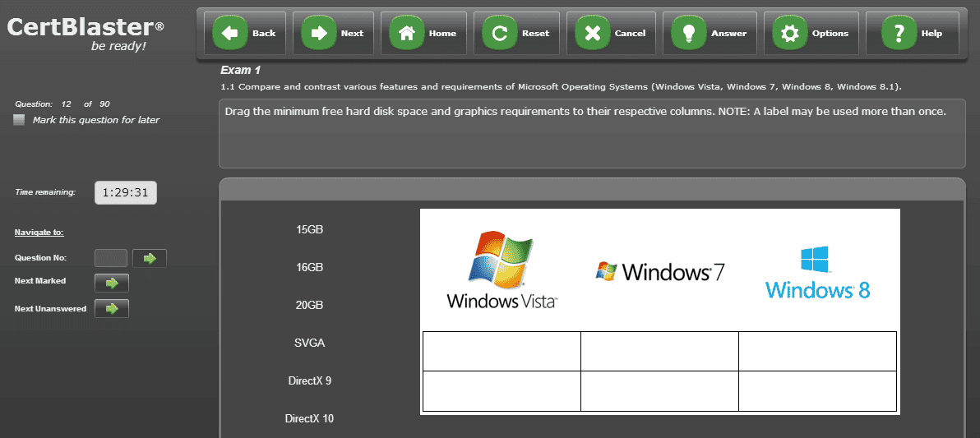The height and width of the screenshot is (438, 980).
Task: Click the Question No input field
Action: pos(111,258)
